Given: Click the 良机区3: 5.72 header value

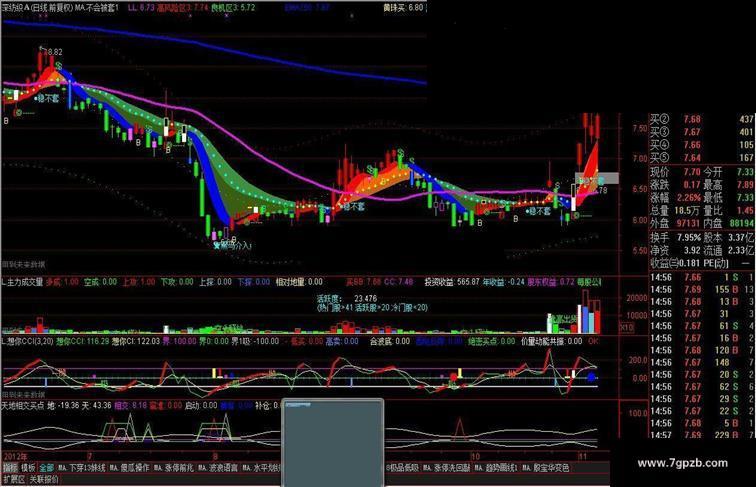Looking at the screenshot, I should pyautogui.click(x=233, y=8).
